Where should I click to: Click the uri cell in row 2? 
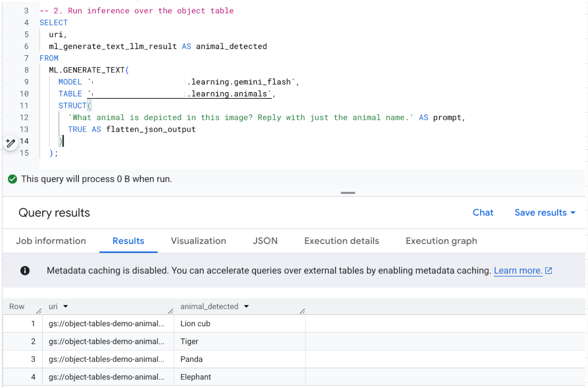pos(108,342)
